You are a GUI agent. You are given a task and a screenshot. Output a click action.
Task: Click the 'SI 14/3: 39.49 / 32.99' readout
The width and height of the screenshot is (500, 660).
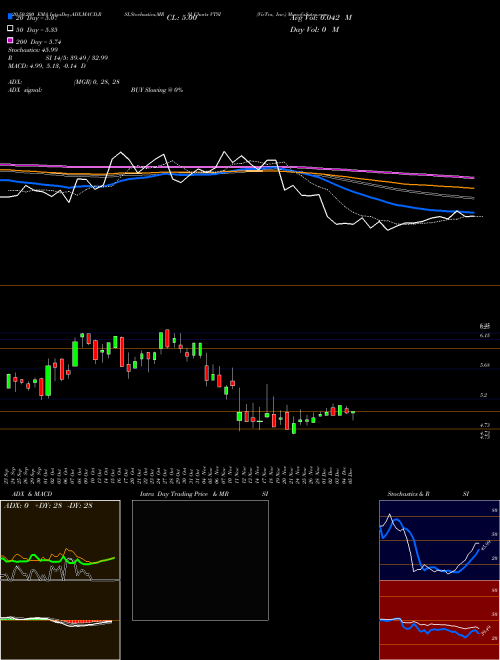[x=77, y=58]
